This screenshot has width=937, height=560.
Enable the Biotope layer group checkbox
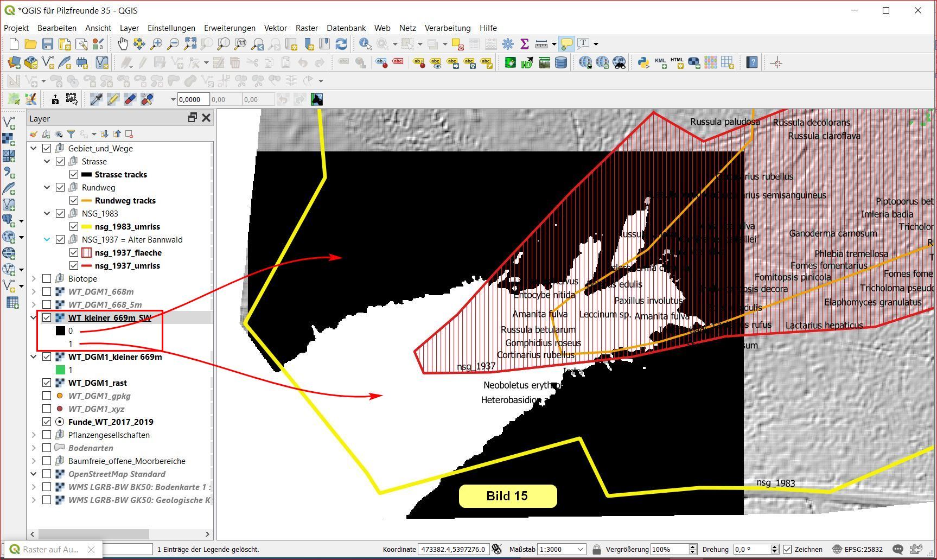[47, 278]
